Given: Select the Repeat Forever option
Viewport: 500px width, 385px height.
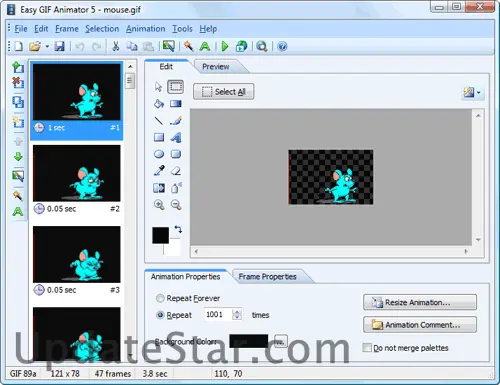Looking at the screenshot, I should 160,298.
